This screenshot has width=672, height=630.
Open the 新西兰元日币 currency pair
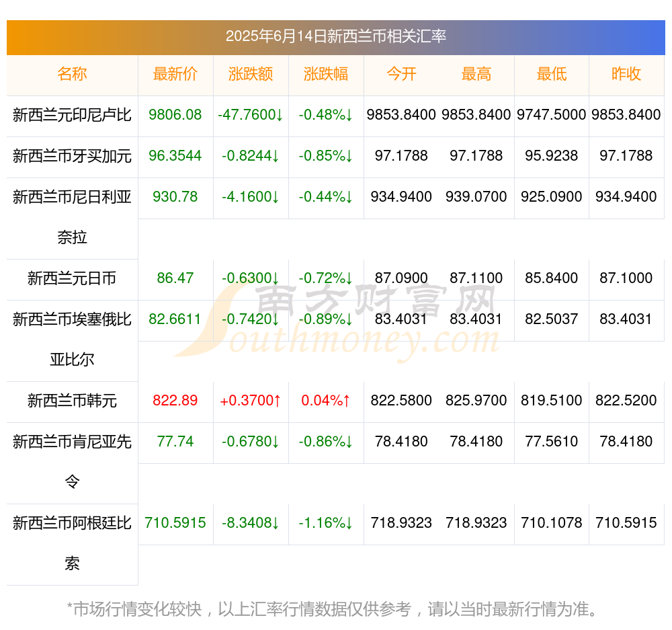(x=72, y=278)
